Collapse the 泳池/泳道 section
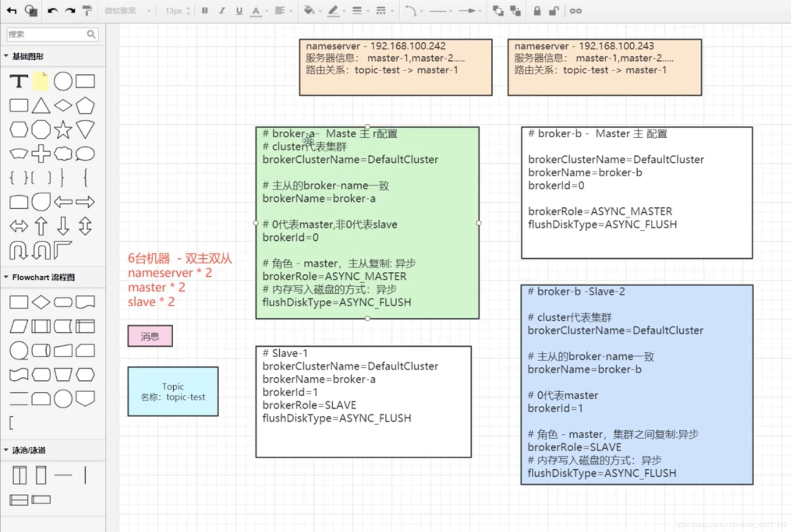This screenshot has width=791, height=532. click(6, 450)
